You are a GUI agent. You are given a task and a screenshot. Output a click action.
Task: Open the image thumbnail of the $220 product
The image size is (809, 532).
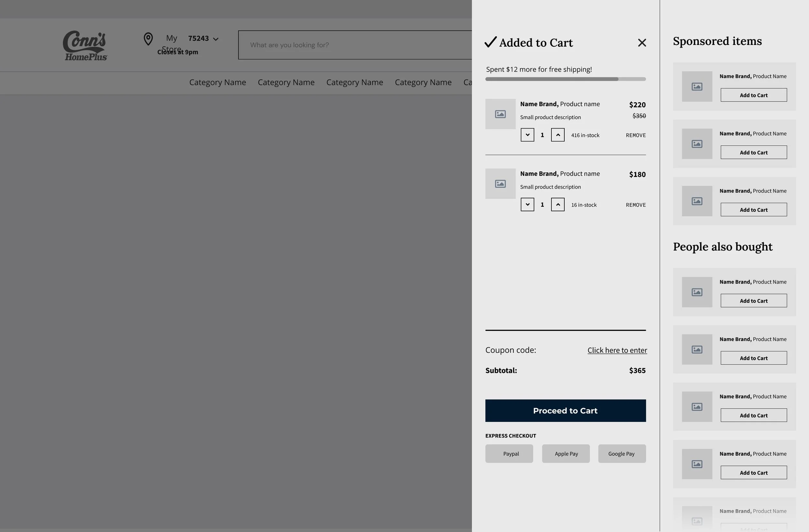(500, 114)
